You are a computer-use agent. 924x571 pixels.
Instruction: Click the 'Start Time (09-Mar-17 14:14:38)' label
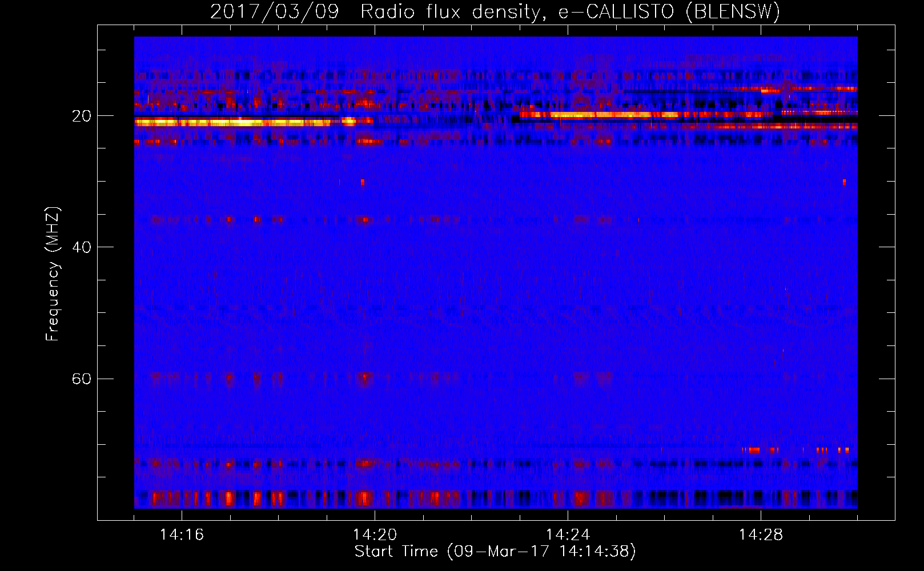coord(495,552)
